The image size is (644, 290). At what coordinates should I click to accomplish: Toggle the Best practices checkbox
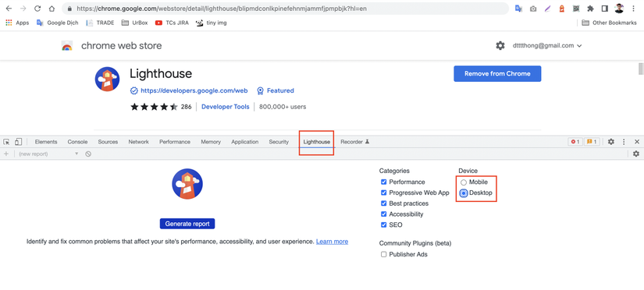coord(383,203)
